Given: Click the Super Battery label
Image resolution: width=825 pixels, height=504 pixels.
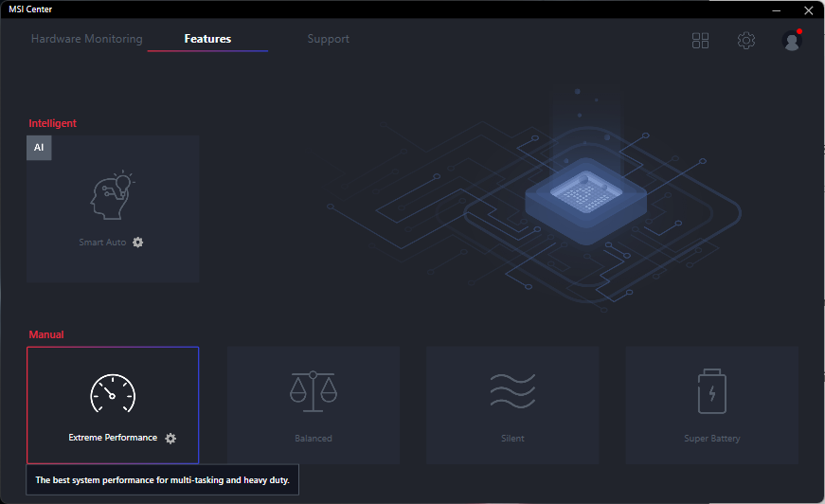Looking at the screenshot, I should 712,439.
